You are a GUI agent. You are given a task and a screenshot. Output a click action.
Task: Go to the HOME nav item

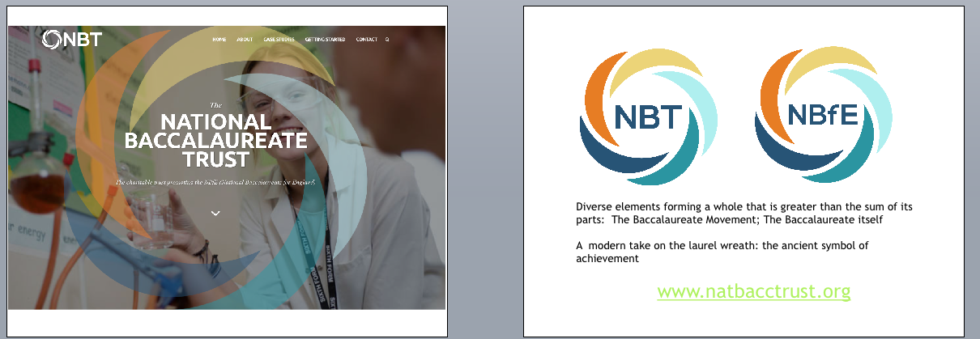219,40
